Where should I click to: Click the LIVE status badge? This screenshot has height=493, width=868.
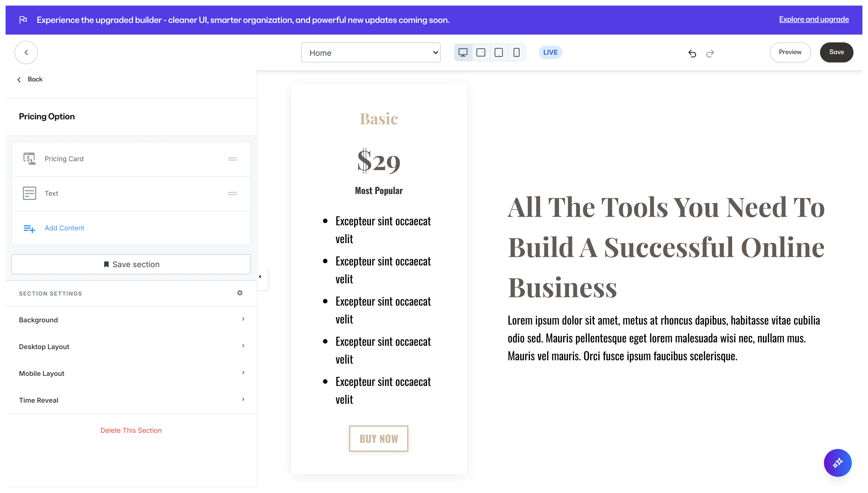(x=550, y=52)
